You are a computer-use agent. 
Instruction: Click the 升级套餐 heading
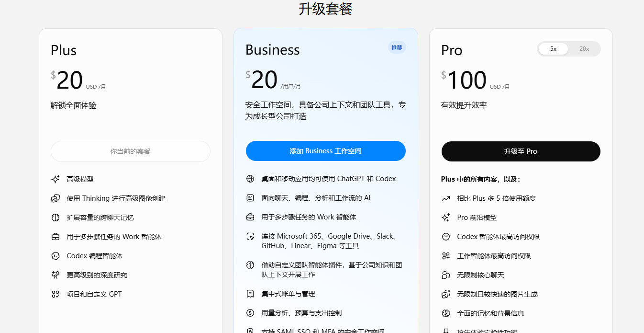[x=325, y=9]
